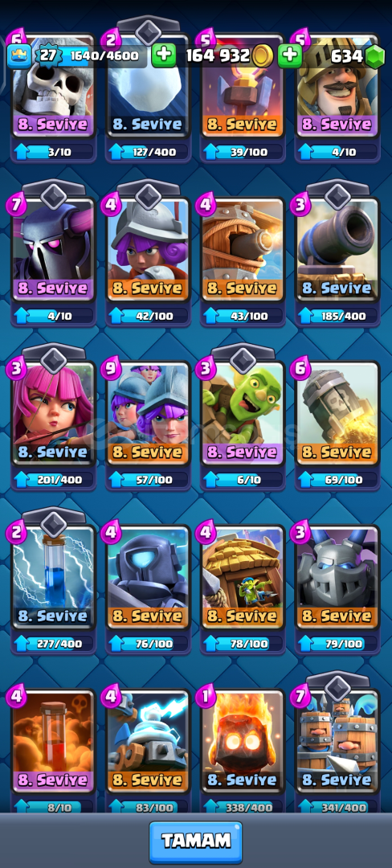The image size is (392, 868).
Task: Tap the experience bar showing 1640/4600
Action: [104, 55]
